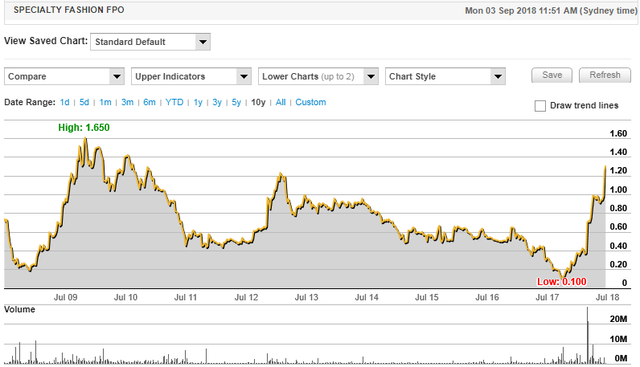Click the 1.00 price axis value

(618, 189)
